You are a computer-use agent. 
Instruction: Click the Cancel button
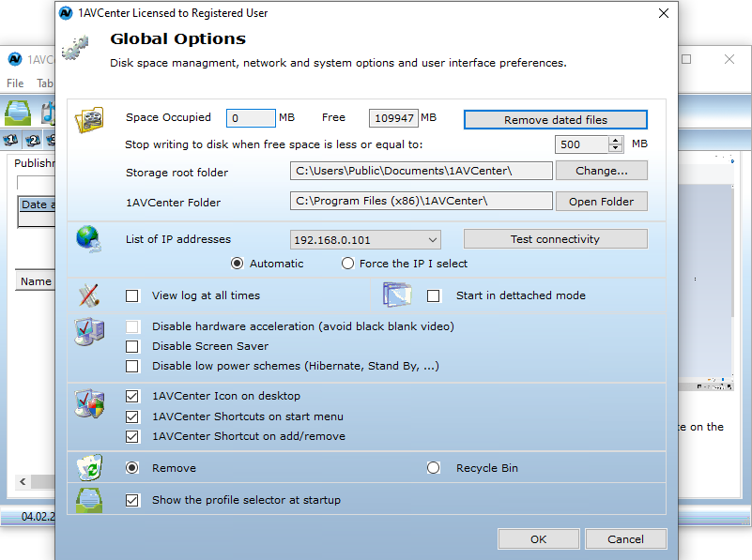pyautogui.click(x=625, y=539)
